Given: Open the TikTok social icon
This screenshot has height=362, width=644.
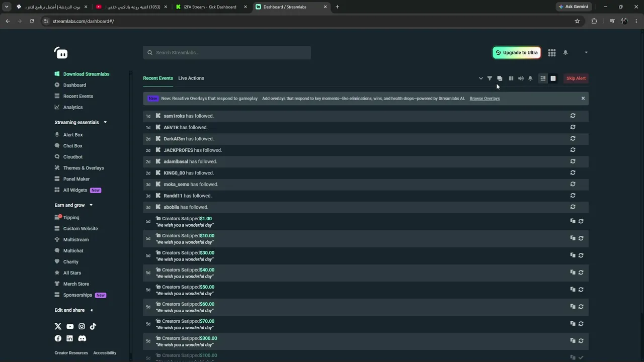Looking at the screenshot, I should (x=93, y=326).
